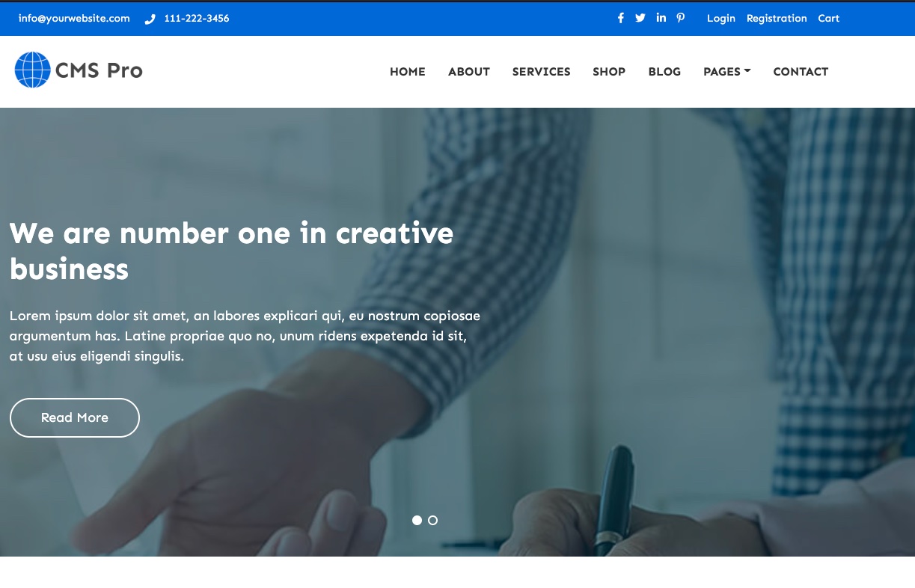
Task: Expand the Pages dropdown menu
Action: [x=726, y=72]
